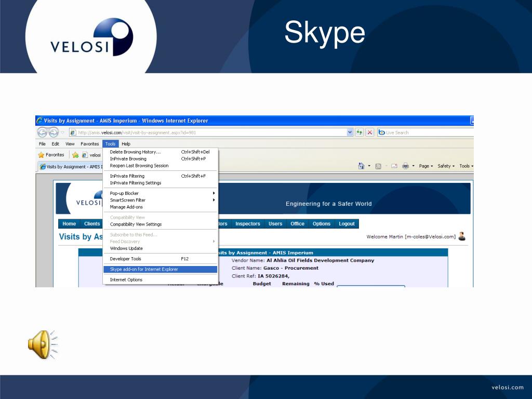Open the Safety command bar dropdown
The height and width of the screenshot is (399, 532).
446,166
